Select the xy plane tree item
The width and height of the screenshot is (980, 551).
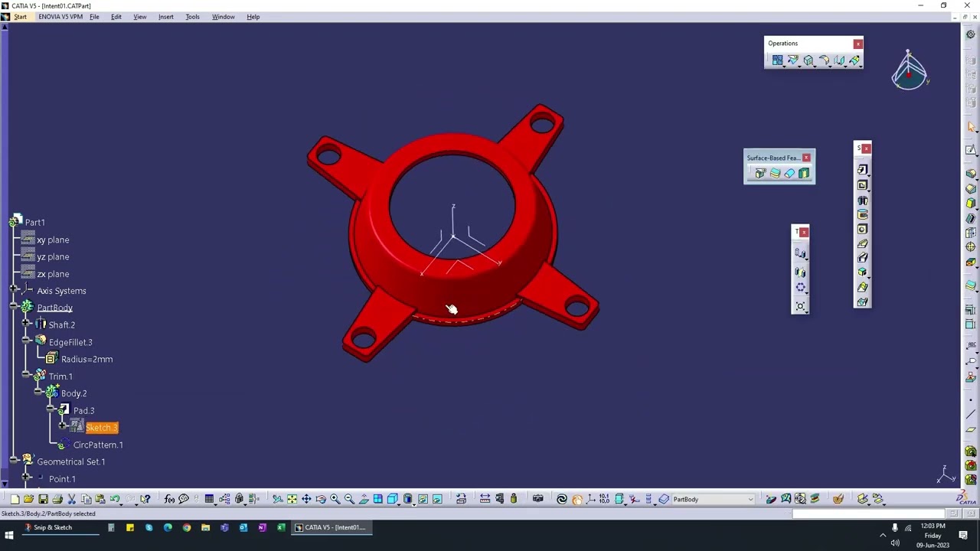[x=53, y=240]
